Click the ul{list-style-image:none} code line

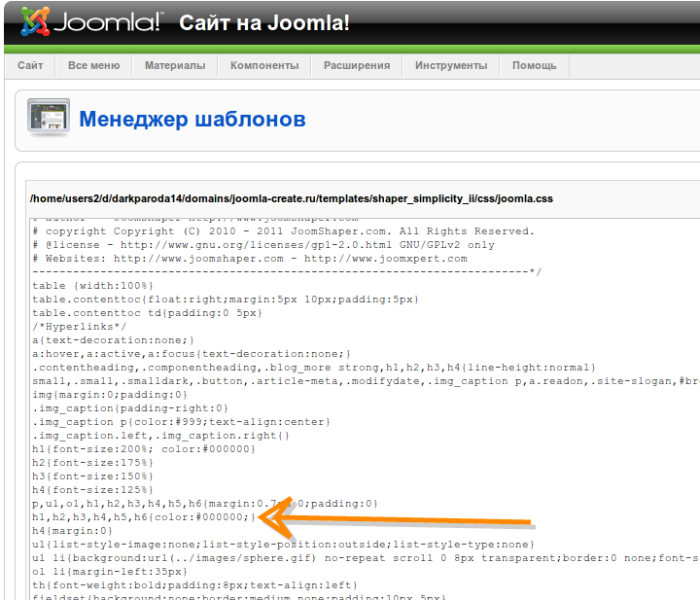[x=282, y=545]
